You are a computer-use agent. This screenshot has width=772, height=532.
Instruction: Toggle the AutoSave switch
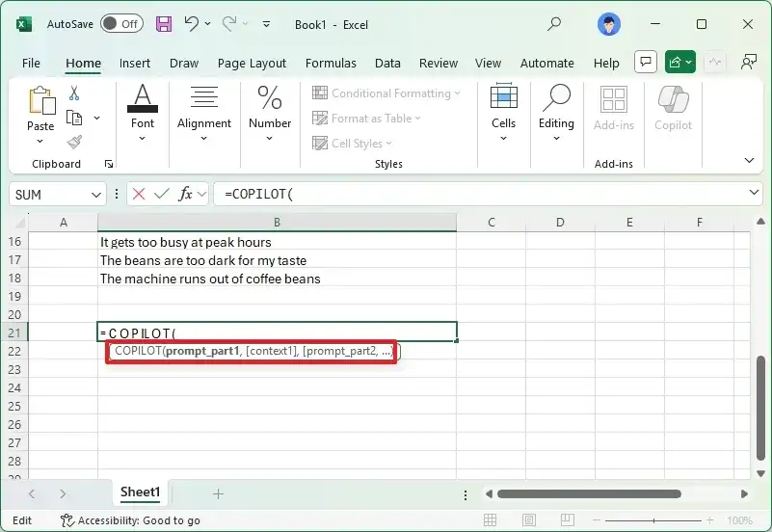point(121,24)
